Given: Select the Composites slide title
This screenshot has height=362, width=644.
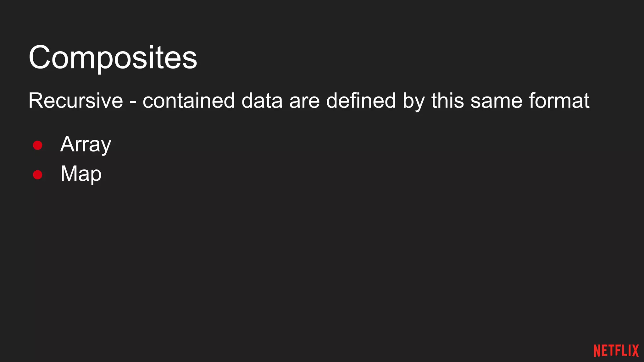Looking at the screenshot, I should click(x=113, y=58).
